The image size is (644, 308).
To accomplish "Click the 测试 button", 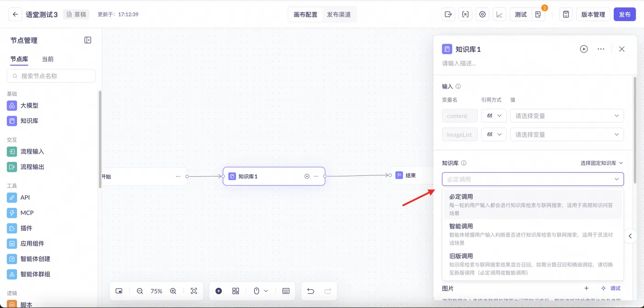I will click(x=521, y=14).
